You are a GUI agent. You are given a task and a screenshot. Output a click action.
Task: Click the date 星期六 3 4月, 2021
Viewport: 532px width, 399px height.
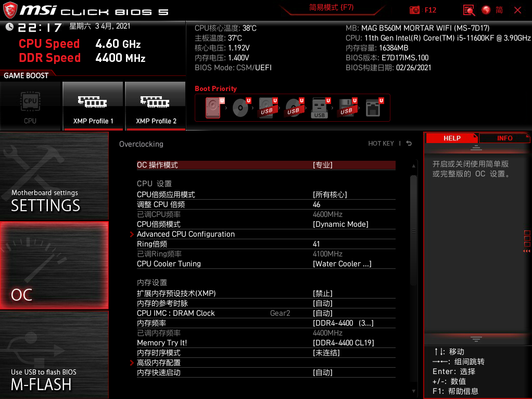100,26
